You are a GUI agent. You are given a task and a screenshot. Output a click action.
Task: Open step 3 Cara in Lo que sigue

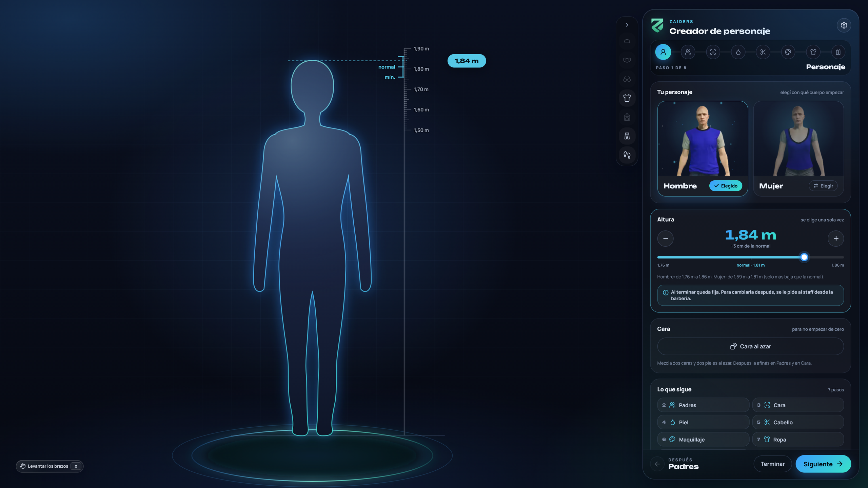798,405
